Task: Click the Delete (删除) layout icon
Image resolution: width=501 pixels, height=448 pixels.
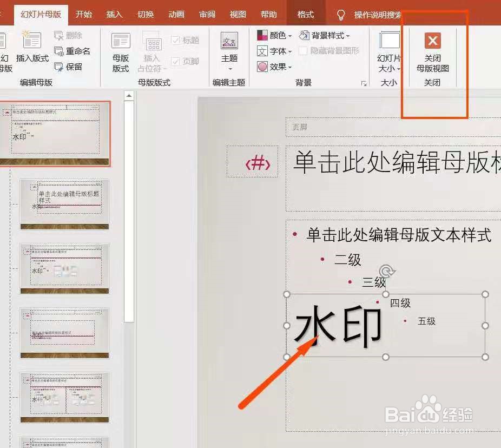Action: pyautogui.click(x=59, y=36)
